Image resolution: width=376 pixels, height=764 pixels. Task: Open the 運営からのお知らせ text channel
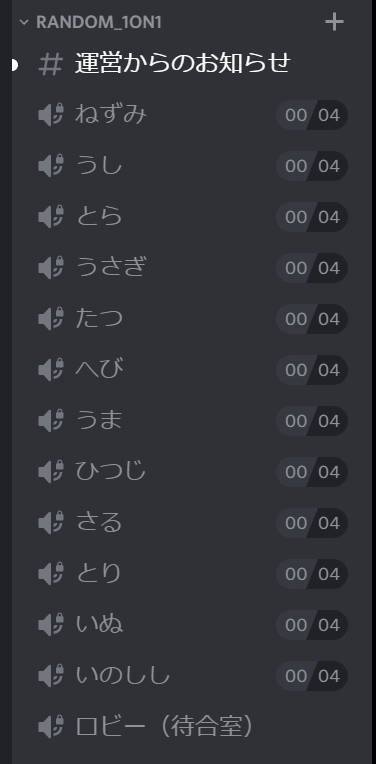coord(183,64)
